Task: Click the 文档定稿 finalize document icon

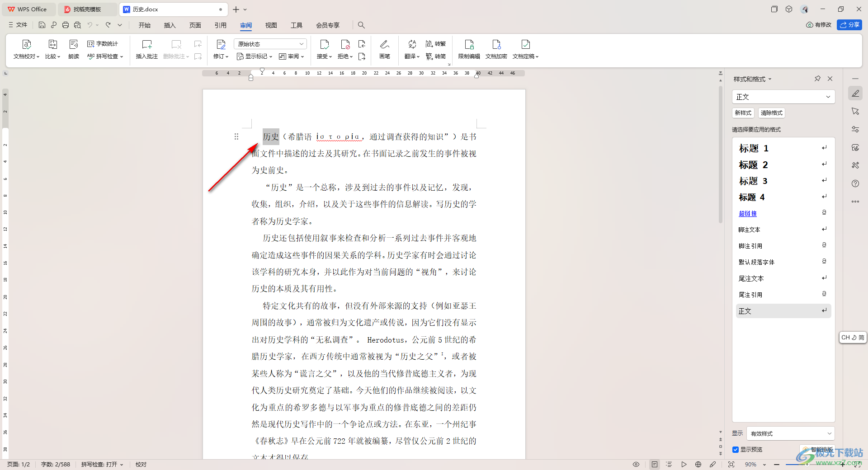Action: click(x=526, y=44)
